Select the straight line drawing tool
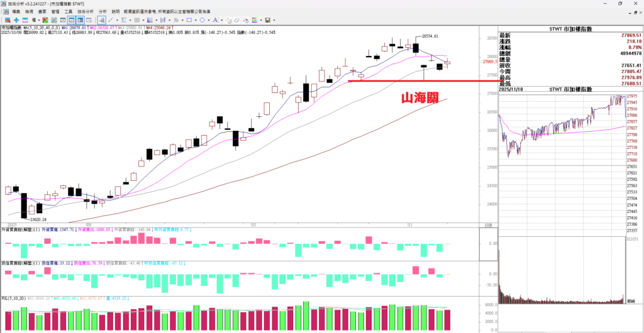This screenshot has height=333, width=644. 111,20
